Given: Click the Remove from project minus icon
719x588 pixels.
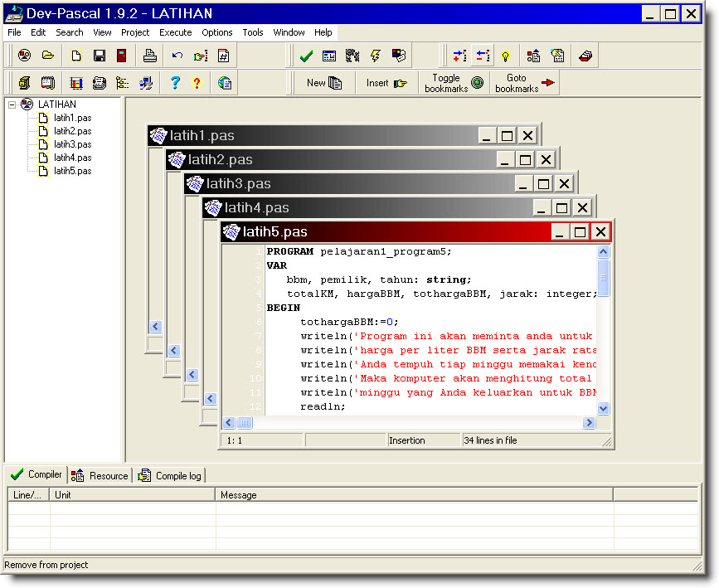Looking at the screenshot, I should [483, 56].
